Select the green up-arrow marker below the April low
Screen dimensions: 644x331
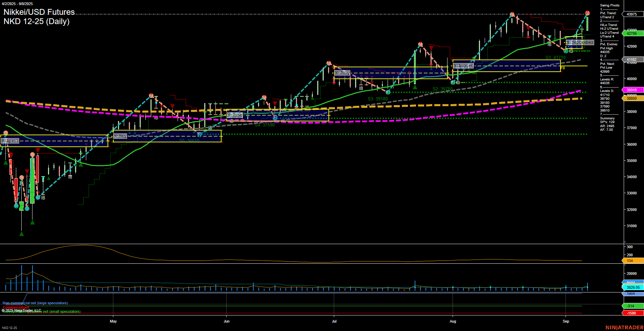point(21,233)
